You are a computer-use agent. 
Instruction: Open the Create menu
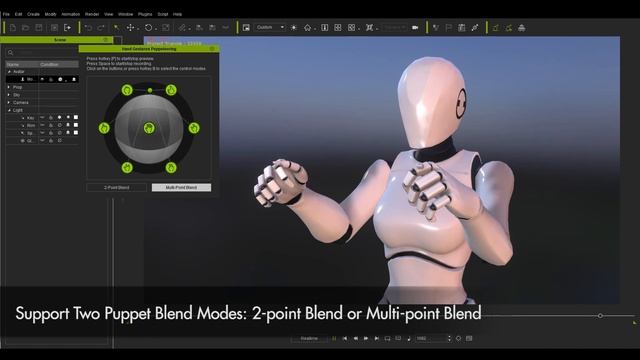point(33,14)
